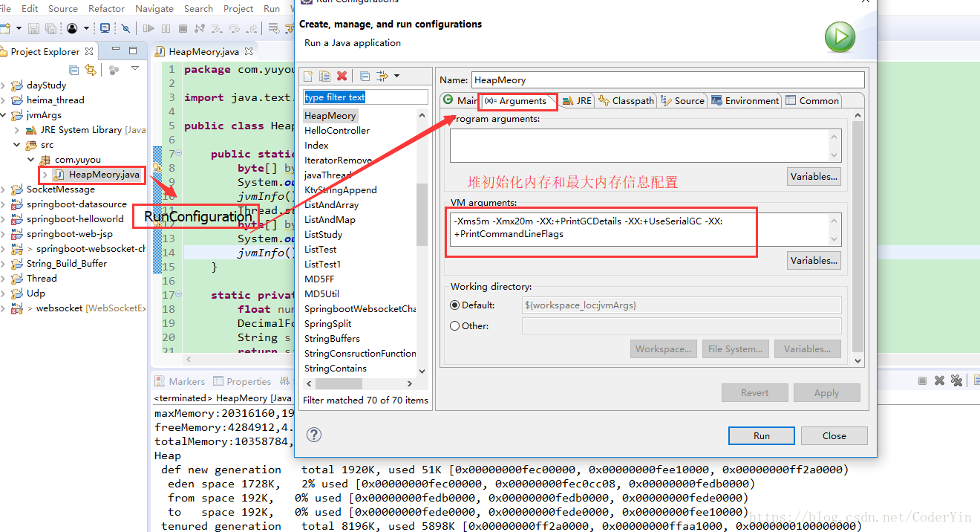Viewport: 980px width, 532px height.
Task: Duplicate the selected launch configuration
Action: click(x=324, y=76)
